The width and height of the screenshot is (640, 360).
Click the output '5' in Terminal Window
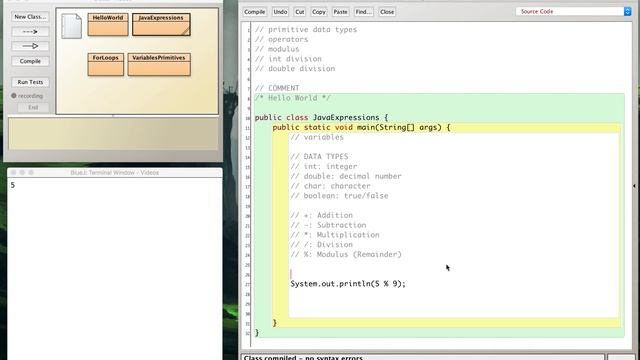tap(13, 185)
